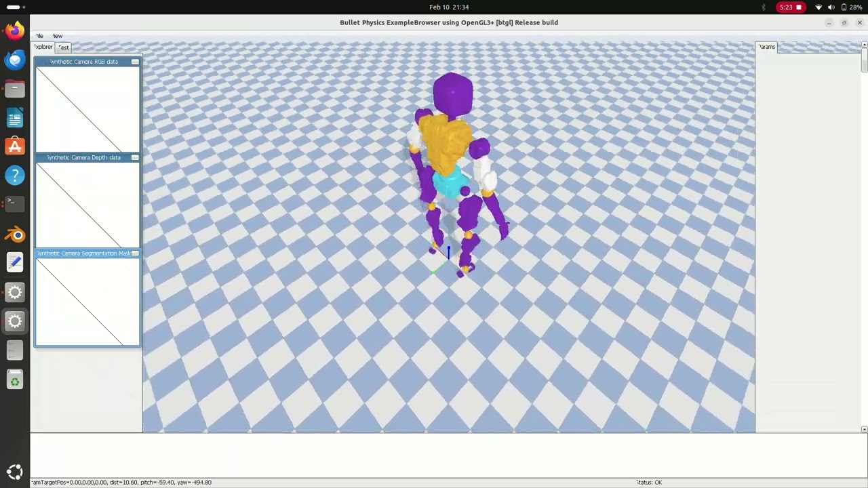Click the Synthetic Camera Depth data preview
868x488 pixels.
88,205
